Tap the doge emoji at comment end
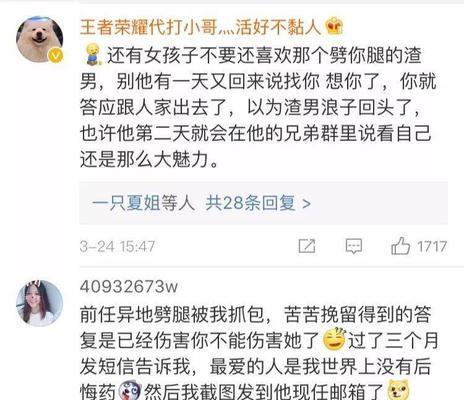Viewport: 464px width, 400px height. (x=399, y=390)
